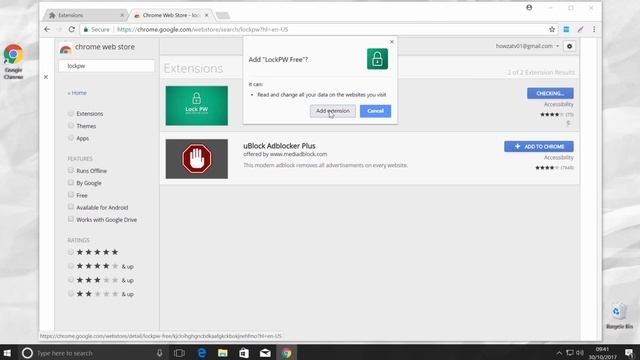Open Google Chrome desktop shortcut
The image size is (640, 360).
click(13, 61)
